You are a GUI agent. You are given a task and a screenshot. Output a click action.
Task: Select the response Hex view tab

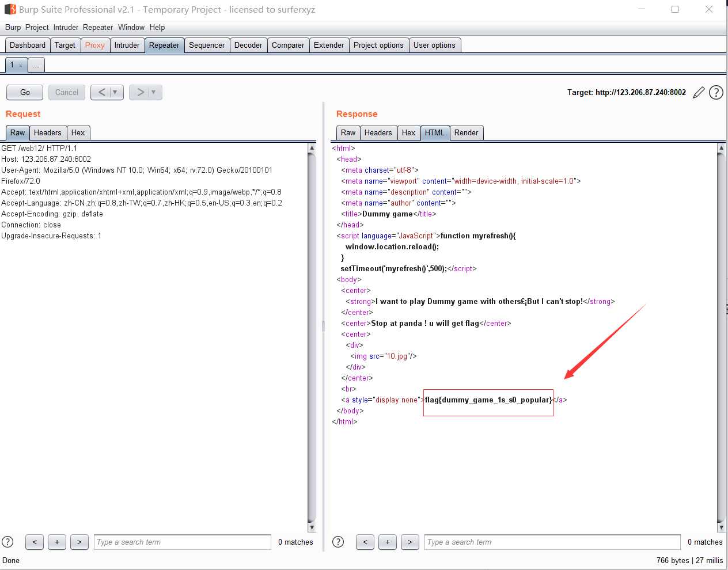(x=408, y=132)
